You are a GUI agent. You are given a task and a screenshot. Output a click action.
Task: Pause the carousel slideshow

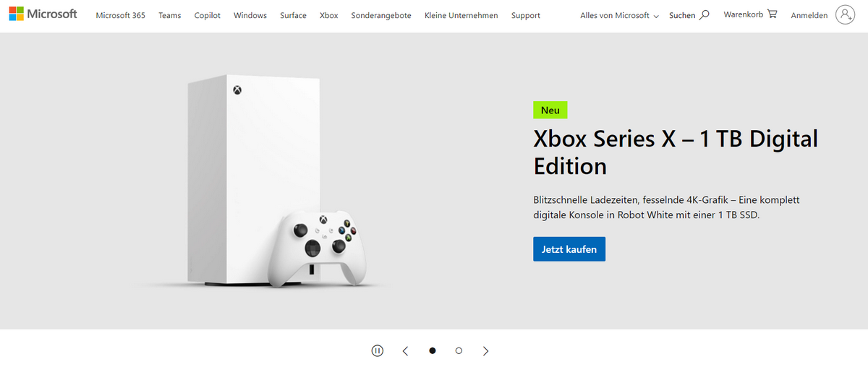point(377,350)
